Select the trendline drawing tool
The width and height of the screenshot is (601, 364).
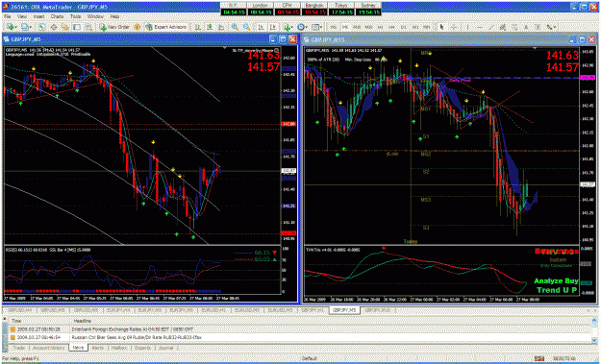[x=491, y=27]
